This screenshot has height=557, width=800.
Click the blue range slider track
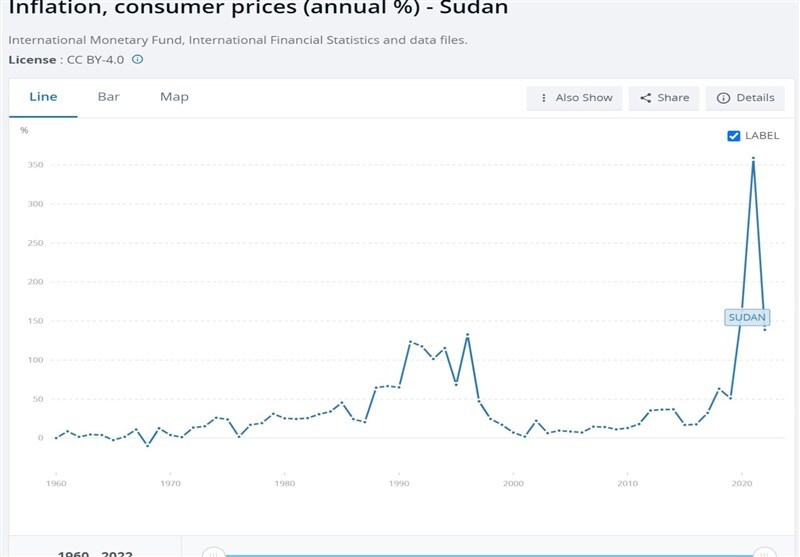click(x=488, y=553)
